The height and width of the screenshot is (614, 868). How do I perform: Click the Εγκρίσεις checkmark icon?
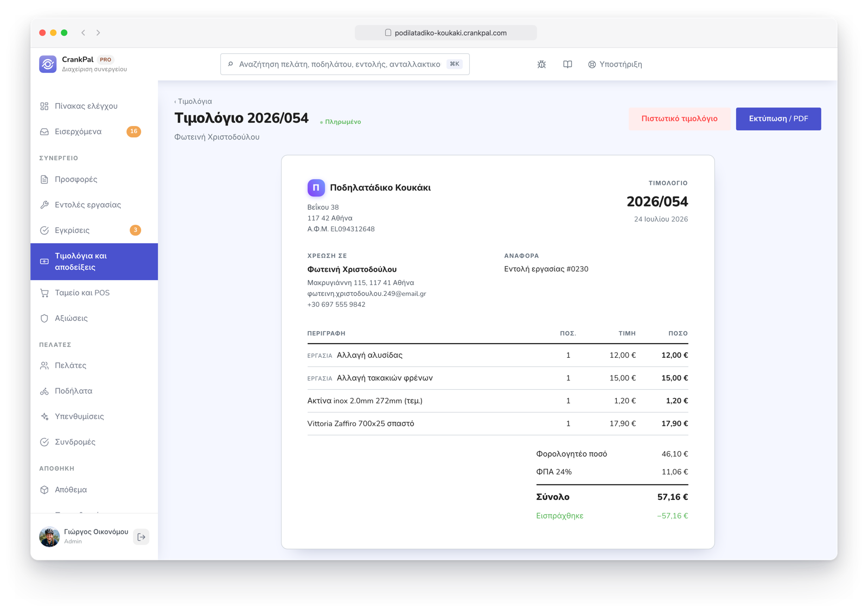tap(44, 230)
